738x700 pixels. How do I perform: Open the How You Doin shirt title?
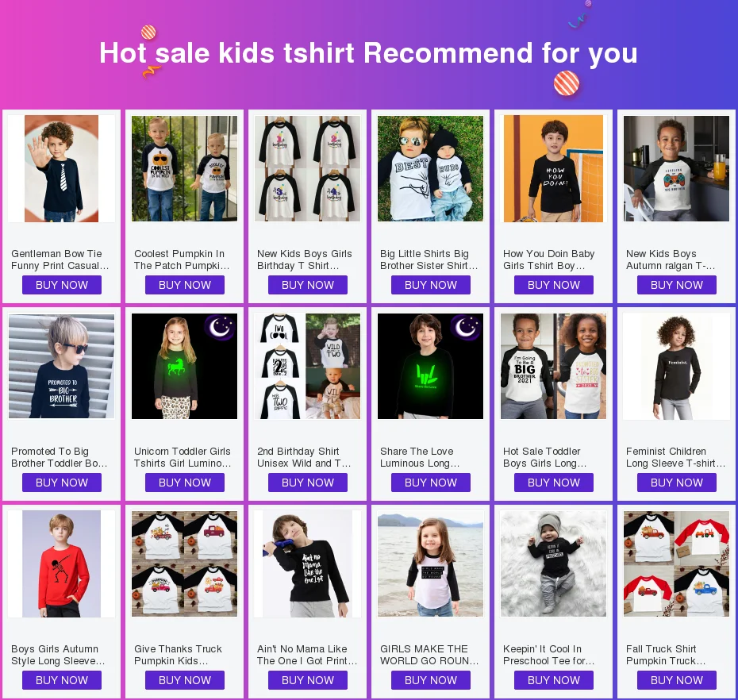tap(549, 260)
